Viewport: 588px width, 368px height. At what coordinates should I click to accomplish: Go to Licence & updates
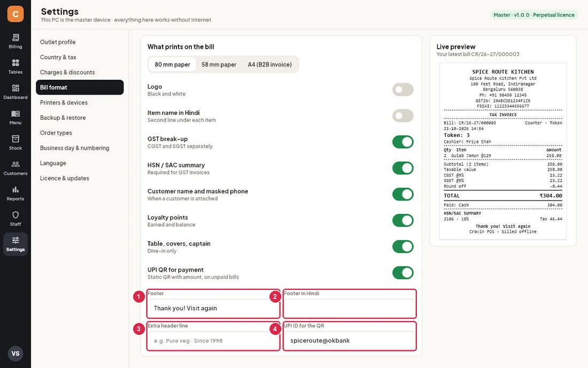(80, 178)
